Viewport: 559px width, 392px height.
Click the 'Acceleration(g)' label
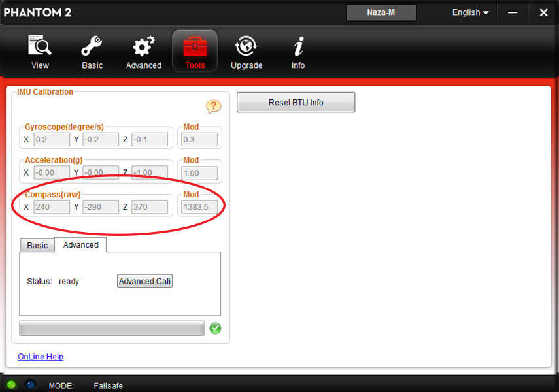point(54,160)
